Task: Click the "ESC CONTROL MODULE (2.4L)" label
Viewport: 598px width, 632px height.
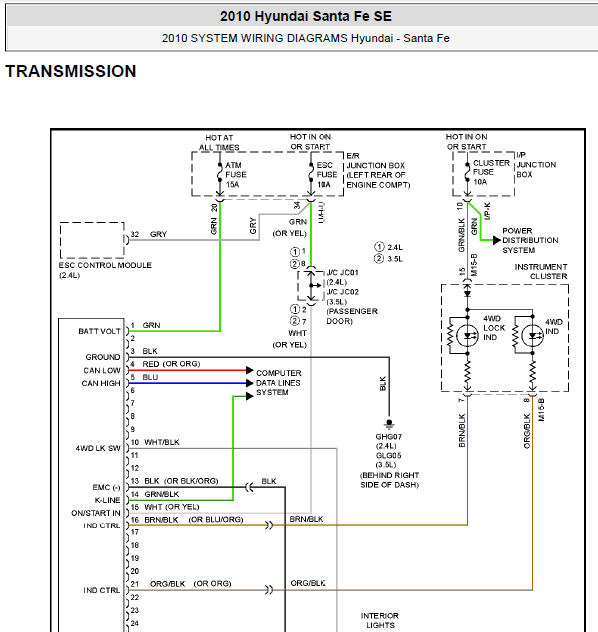Action: pos(105,270)
